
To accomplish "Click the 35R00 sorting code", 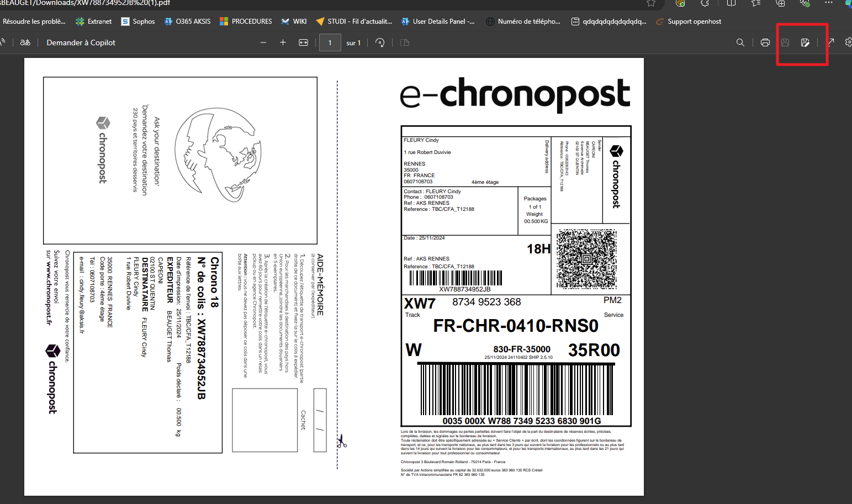I will (x=594, y=350).
